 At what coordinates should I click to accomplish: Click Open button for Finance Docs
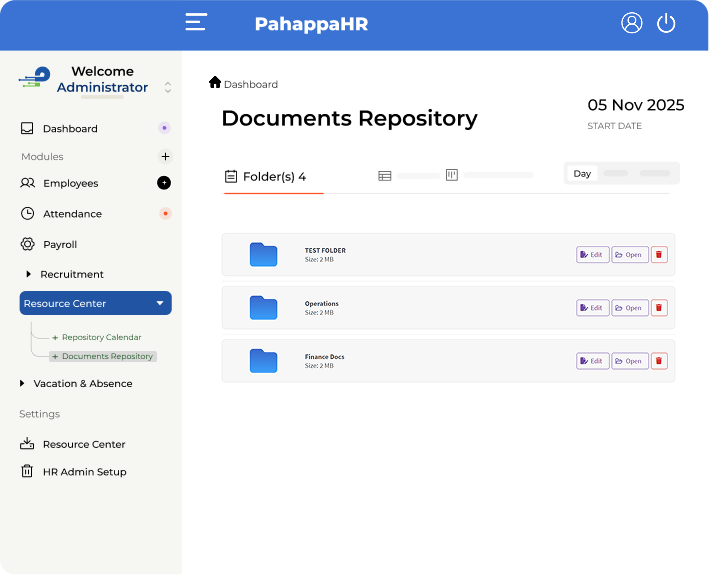point(629,361)
